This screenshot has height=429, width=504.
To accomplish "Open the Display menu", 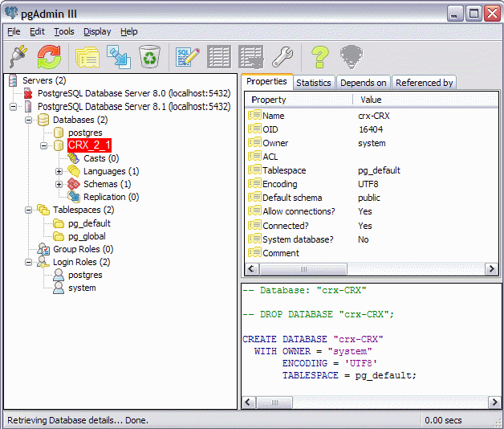I will coord(97,31).
